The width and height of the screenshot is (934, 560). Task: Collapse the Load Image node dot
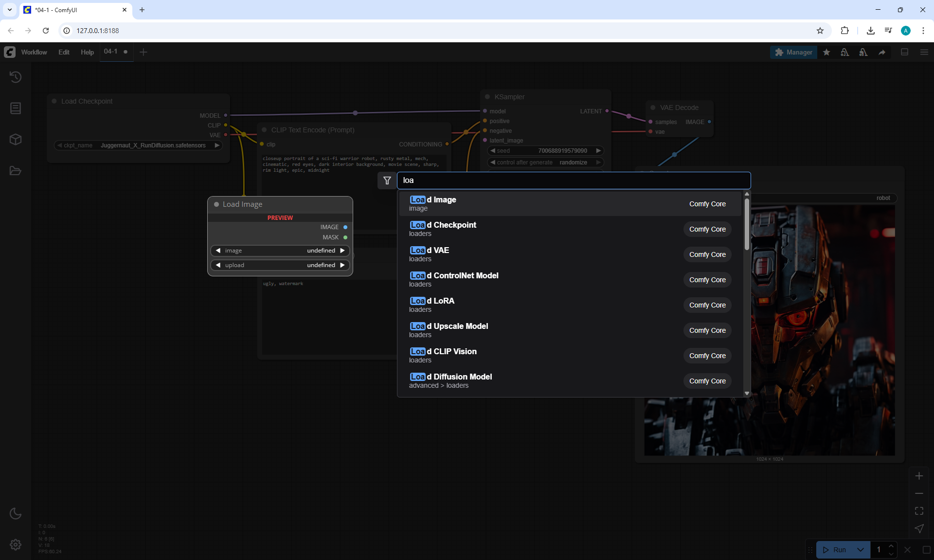click(x=216, y=204)
